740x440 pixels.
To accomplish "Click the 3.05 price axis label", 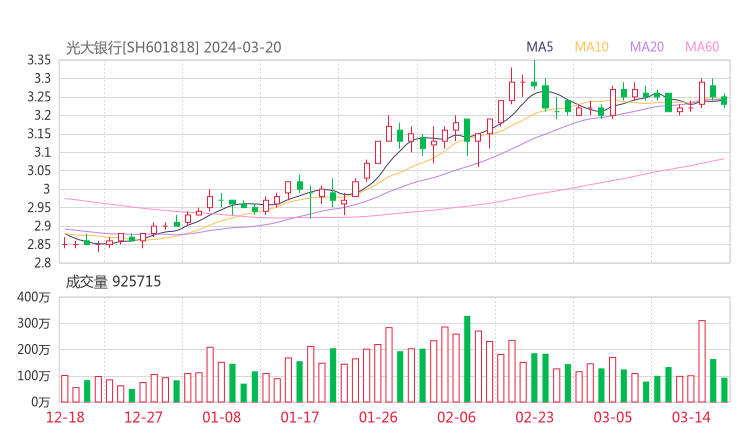I will click(x=39, y=171).
